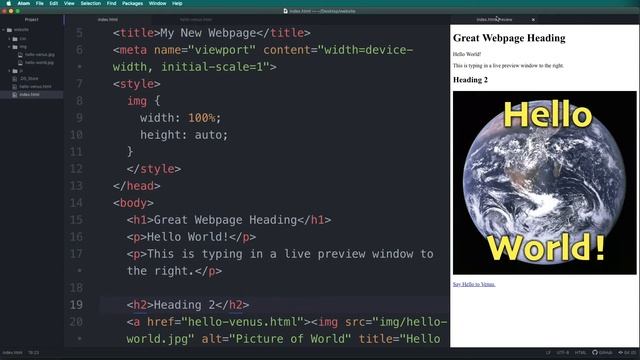This screenshot has height=360, width=640.
Task: Click 'Say Hello to Venus' link in preview
Action: coord(474,284)
